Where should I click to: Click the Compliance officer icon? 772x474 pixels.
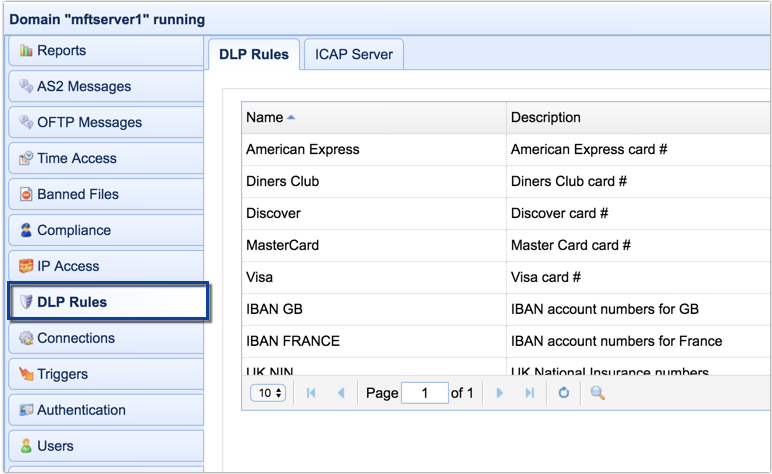click(x=26, y=230)
